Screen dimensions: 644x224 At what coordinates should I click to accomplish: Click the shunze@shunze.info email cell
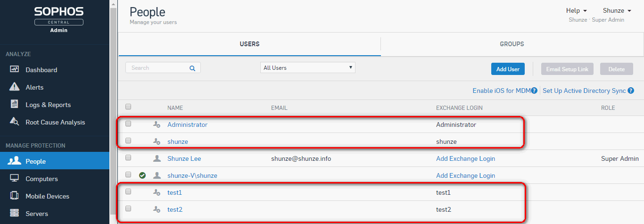301,158
